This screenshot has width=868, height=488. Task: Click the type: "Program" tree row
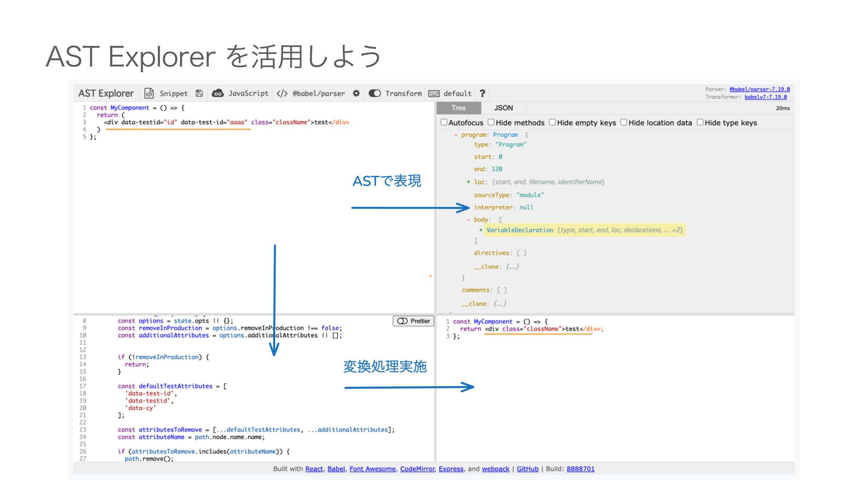pyautogui.click(x=500, y=145)
